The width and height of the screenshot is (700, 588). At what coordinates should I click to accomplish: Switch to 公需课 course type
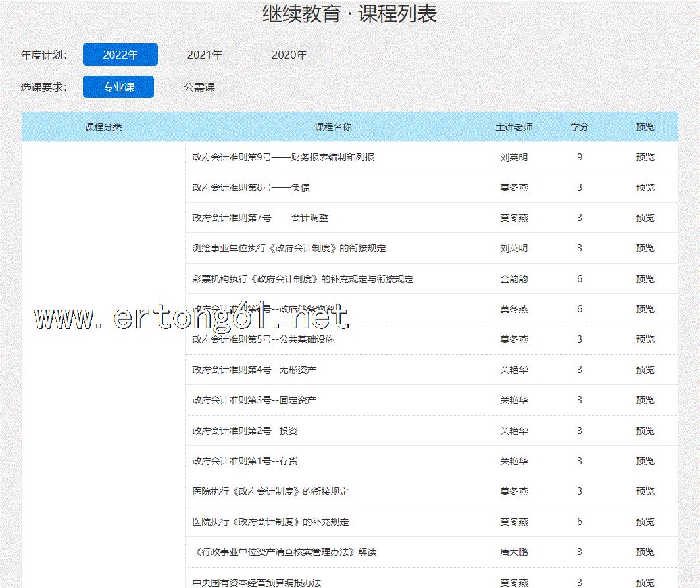[x=199, y=87]
